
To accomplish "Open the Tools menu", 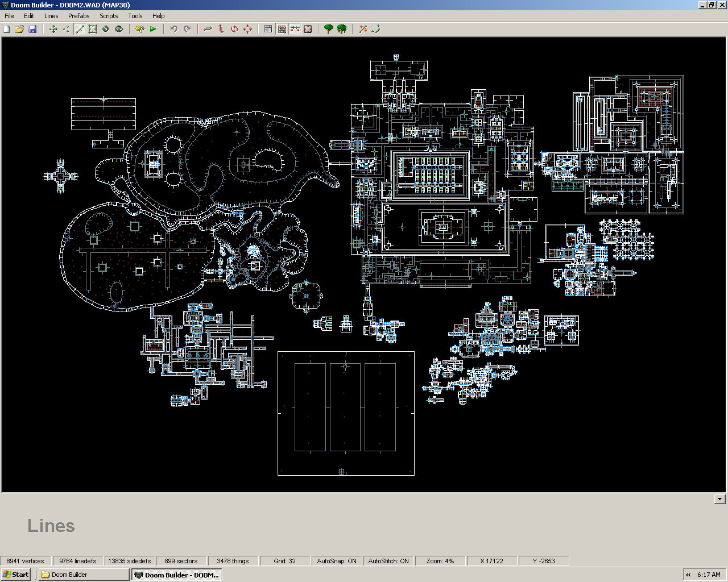I will pyautogui.click(x=135, y=16).
